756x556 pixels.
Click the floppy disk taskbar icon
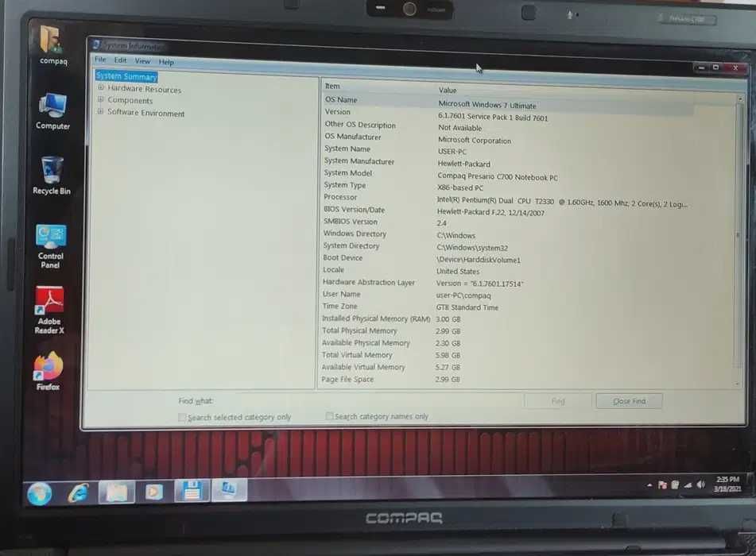pyautogui.click(x=192, y=491)
